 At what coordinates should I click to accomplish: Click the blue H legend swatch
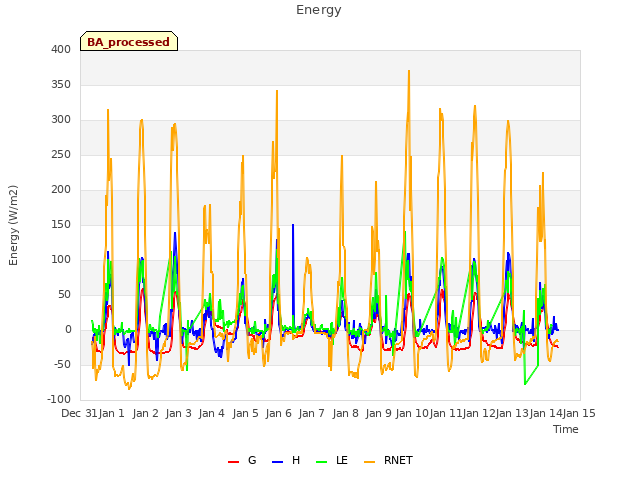277,462
